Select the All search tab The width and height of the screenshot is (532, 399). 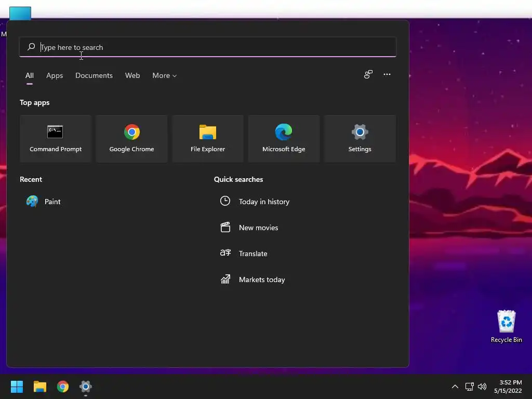pyautogui.click(x=30, y=75)
